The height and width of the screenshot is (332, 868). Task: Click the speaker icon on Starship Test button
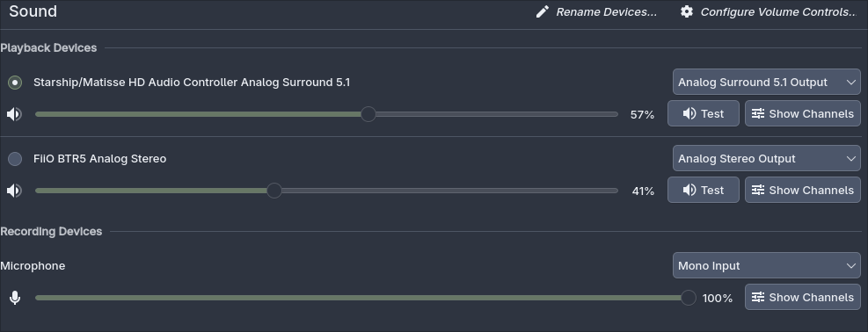(x=689, y=114)
